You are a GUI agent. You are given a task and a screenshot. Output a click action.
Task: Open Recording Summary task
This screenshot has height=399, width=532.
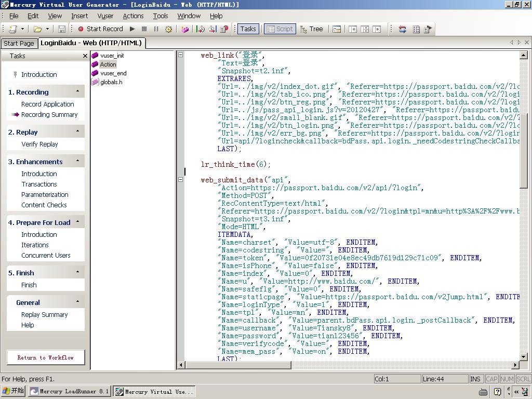pyautogui.click(x=49, y=115)
